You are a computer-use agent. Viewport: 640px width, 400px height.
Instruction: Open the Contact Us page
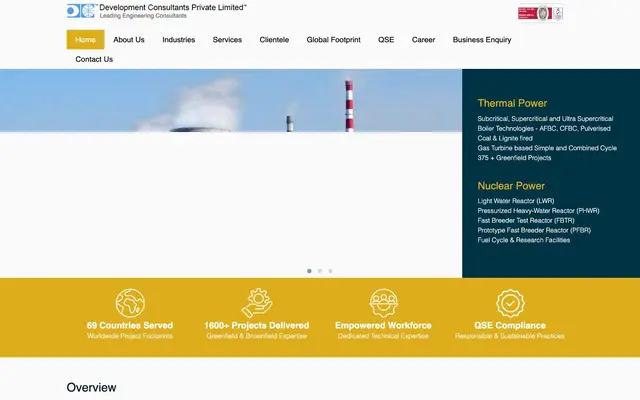(94, 59)
